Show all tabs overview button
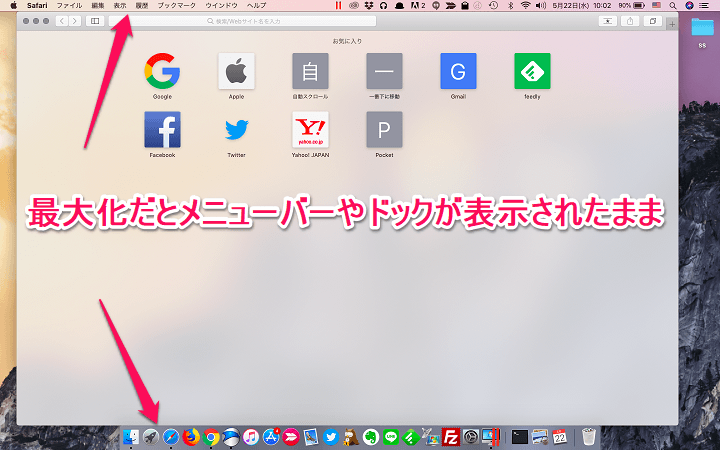 (x=652, y=21)
